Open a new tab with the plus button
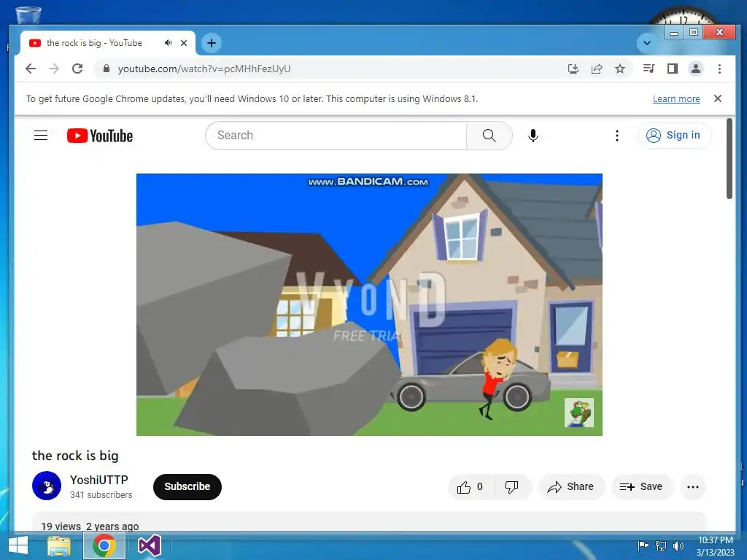This screenshot has width=747, height=560. tap(211, 43)
